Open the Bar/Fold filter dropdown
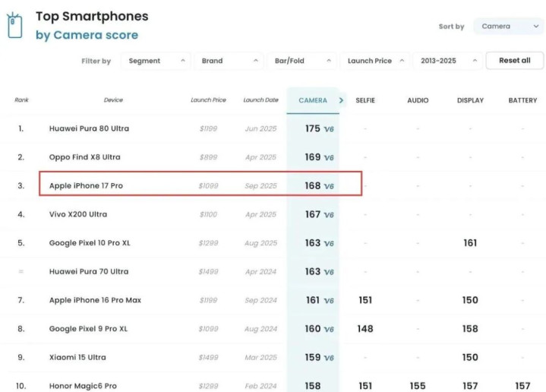 (x=302, y=61)
